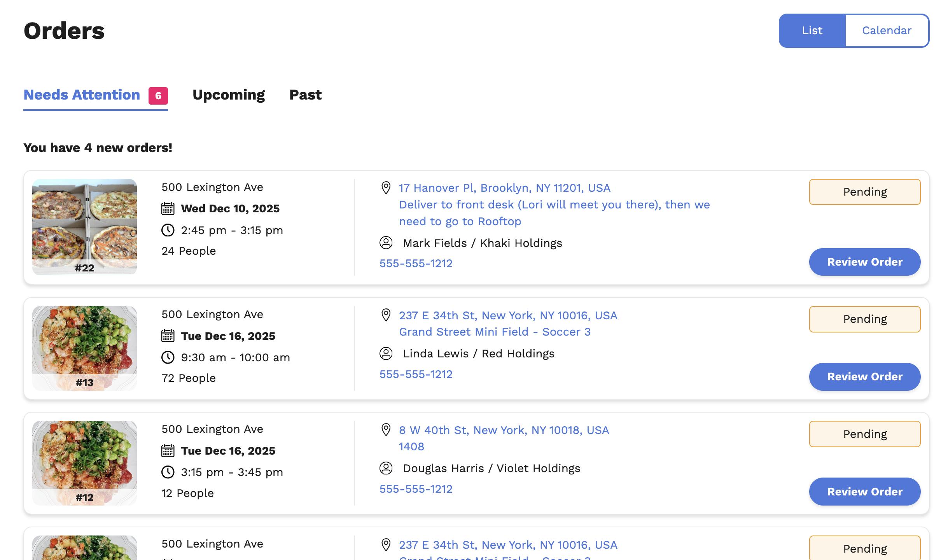Click the location pin icon for 8 W 40th St
948x560 pixels.
pos(385,430)
